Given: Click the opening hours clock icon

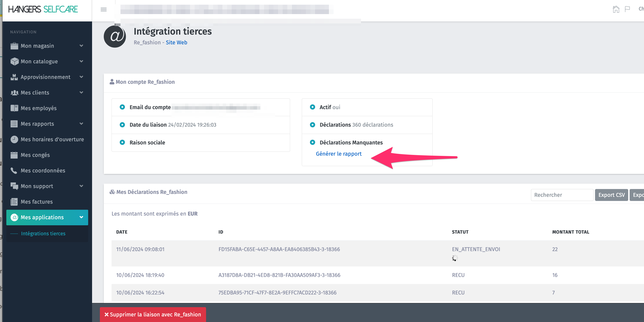Looking at the screenshot, I should [x=14, y=140].
